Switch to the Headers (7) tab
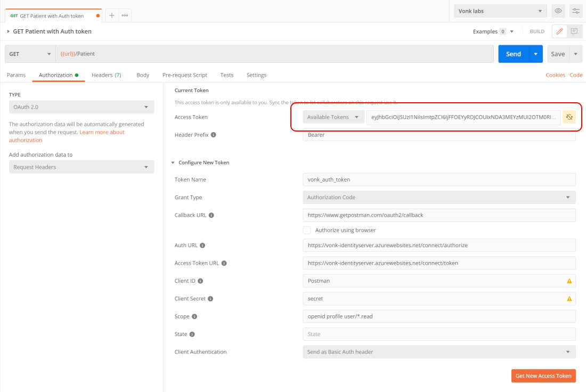 pos(107,75)
